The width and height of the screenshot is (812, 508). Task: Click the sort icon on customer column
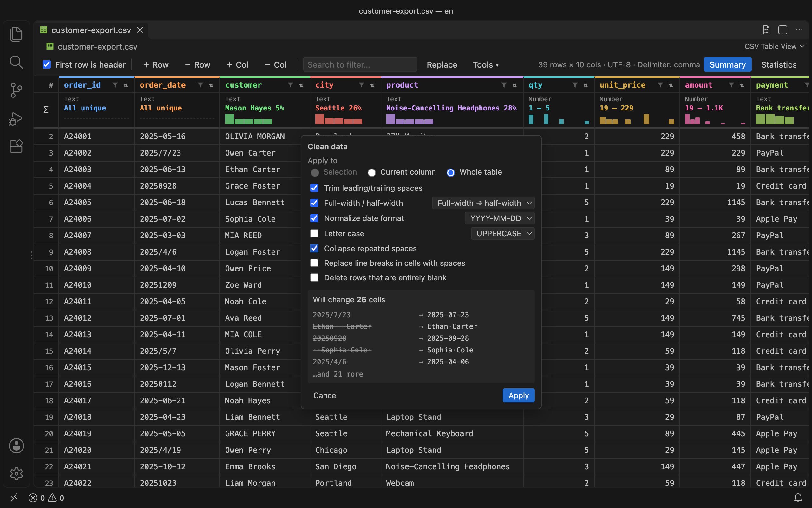click(x=301, y=85)
